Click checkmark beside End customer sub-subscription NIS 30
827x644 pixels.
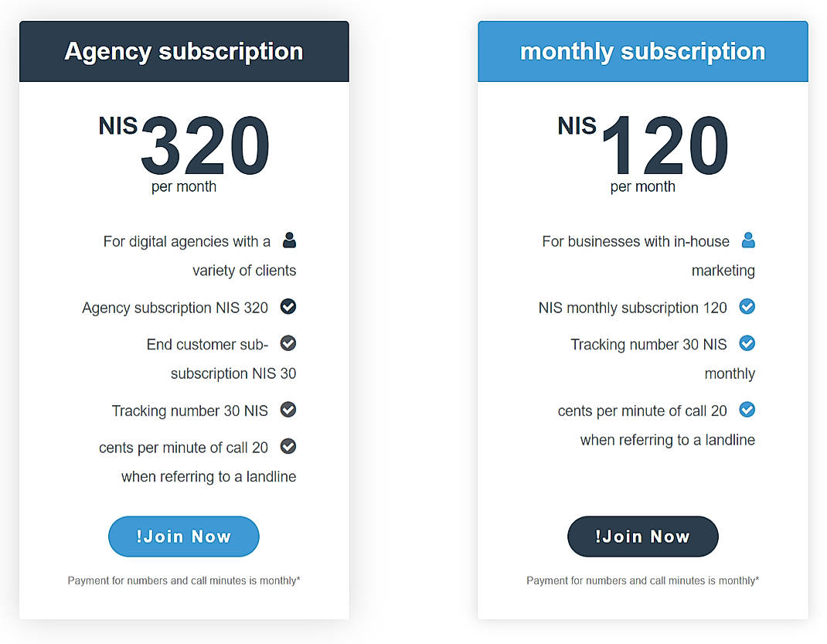point(288,342)
